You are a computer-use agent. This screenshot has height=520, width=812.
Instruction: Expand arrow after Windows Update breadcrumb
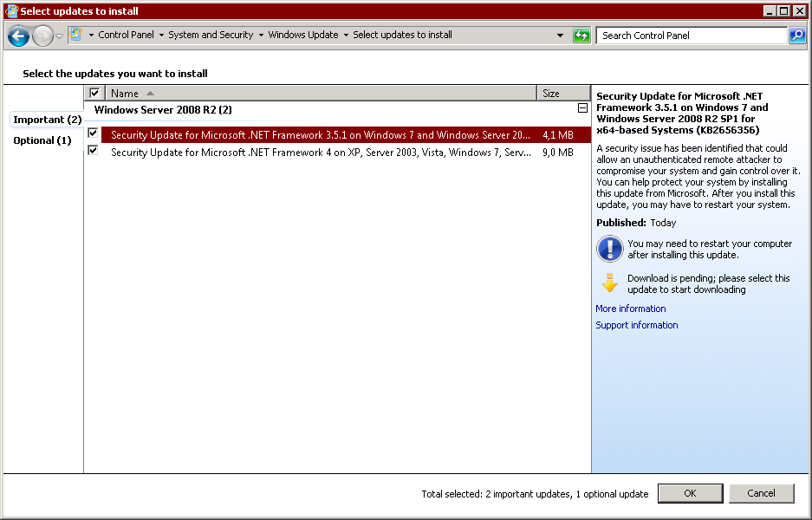(x=346, y=36)
